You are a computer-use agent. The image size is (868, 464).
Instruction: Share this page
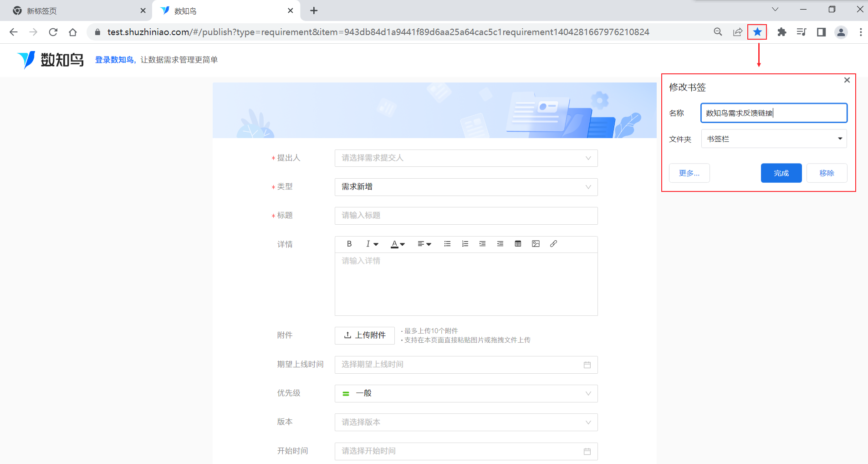click(738, 32)
